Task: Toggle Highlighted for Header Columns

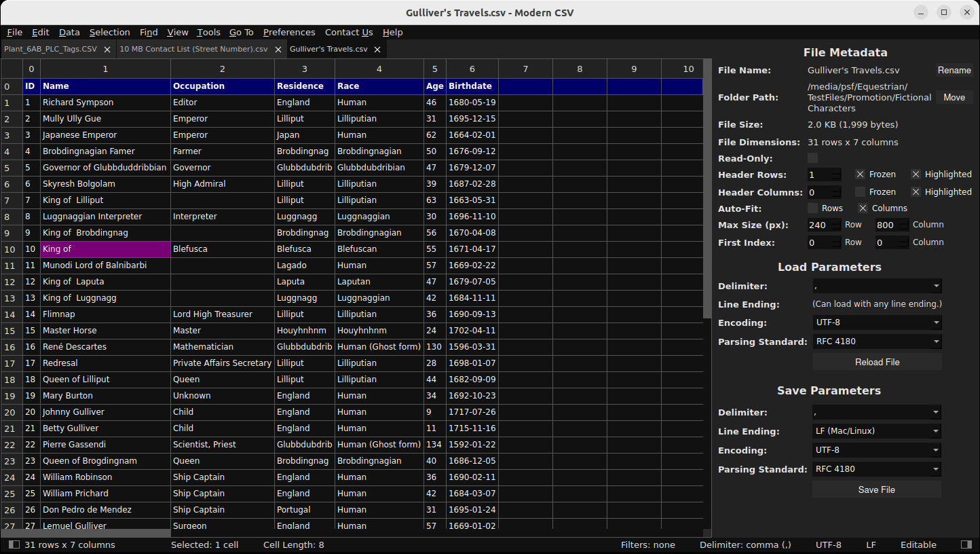Action: [x=916, y=192]
